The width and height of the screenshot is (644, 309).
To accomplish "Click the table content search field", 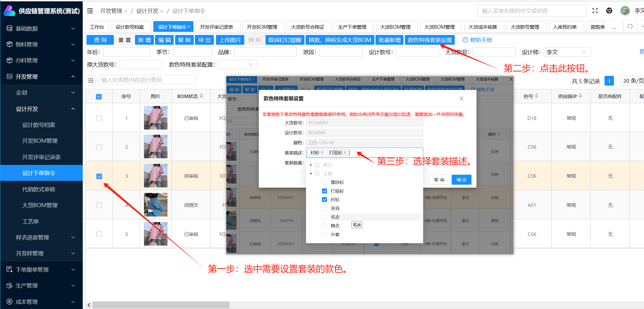I will point(147,80).
